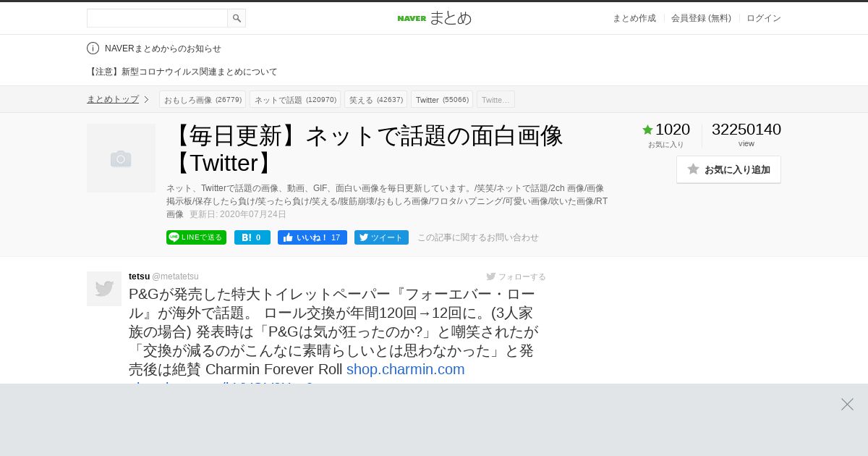Click the article title 毎日更新 ネットで話題の面白画像
This screenshot has height=456, width=868.
pyautogui.click(x=365, y=148)
